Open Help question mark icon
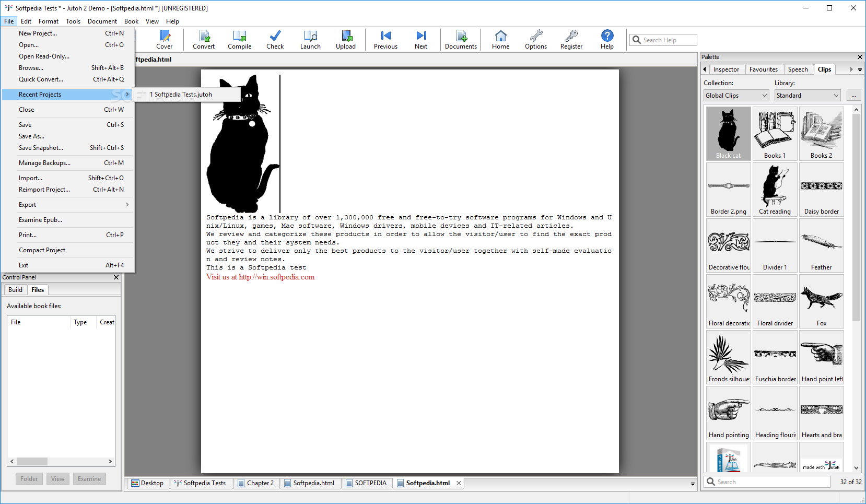The image size is (866, 504). (607, 40)
